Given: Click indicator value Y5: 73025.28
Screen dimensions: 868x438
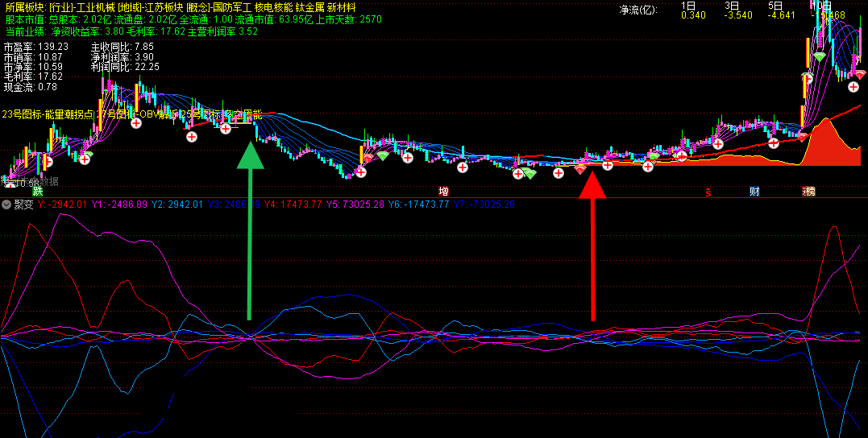Looking at the screenshot, I should point(355,205).
